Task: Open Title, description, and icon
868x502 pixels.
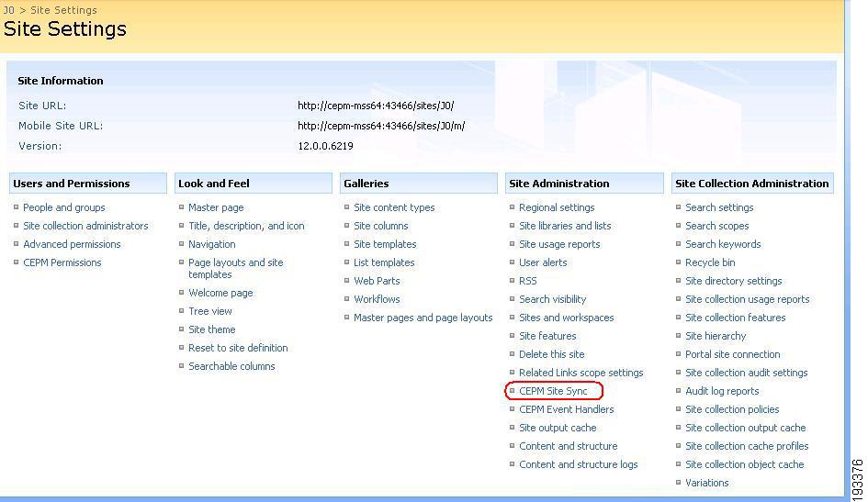Action: click(246, 226)
